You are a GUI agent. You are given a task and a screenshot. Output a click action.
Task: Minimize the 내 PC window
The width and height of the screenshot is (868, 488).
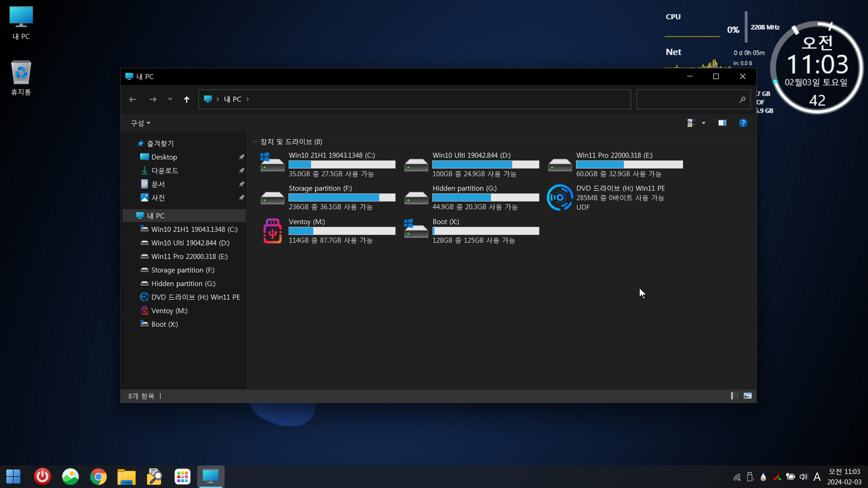(x=690, y=76)
